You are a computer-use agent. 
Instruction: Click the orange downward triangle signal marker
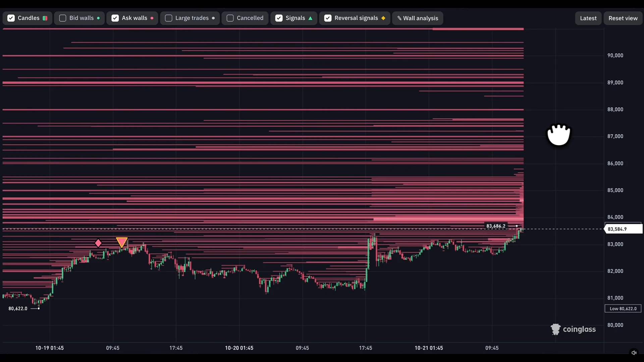click(x=122, y=242)
